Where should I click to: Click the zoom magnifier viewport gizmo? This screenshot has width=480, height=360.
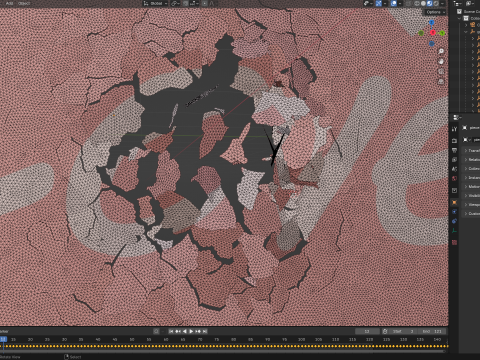pyautogui.click(x=441, y=51)
